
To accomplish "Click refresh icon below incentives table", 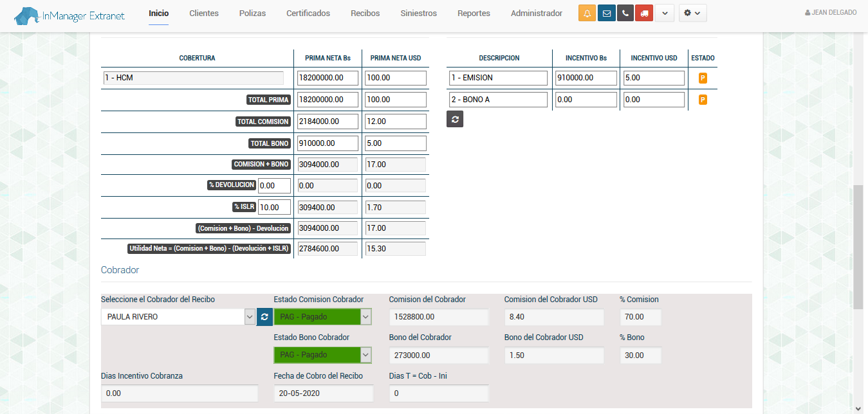I will pyautogui.click(x=455, y=119).
